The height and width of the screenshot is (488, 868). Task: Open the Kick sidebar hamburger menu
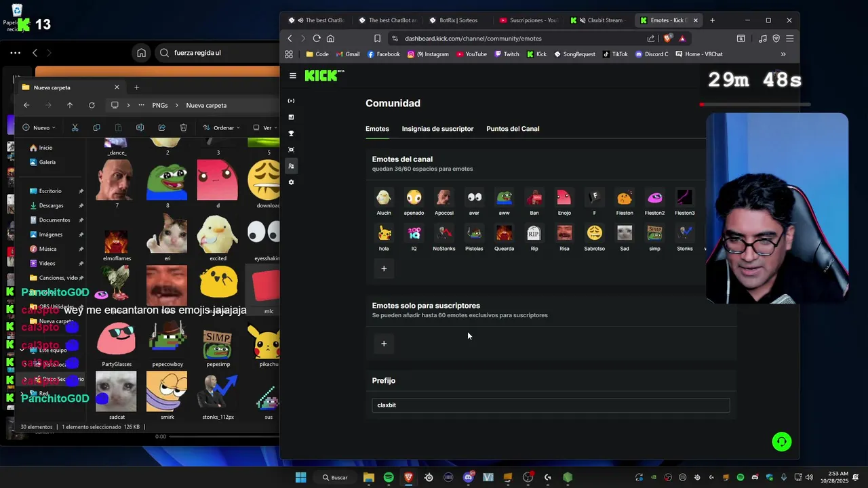(293, 76)
